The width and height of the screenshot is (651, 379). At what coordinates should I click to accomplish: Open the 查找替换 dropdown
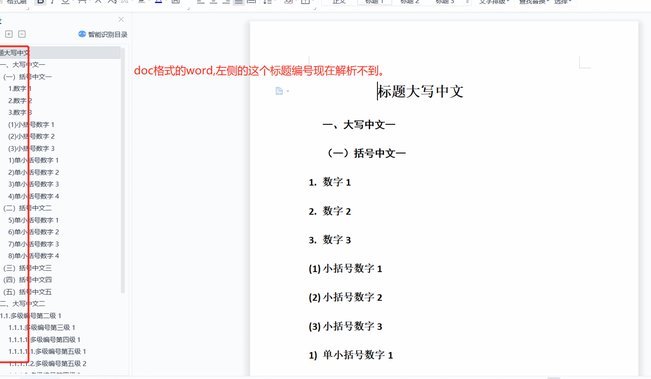click(534, 2)
